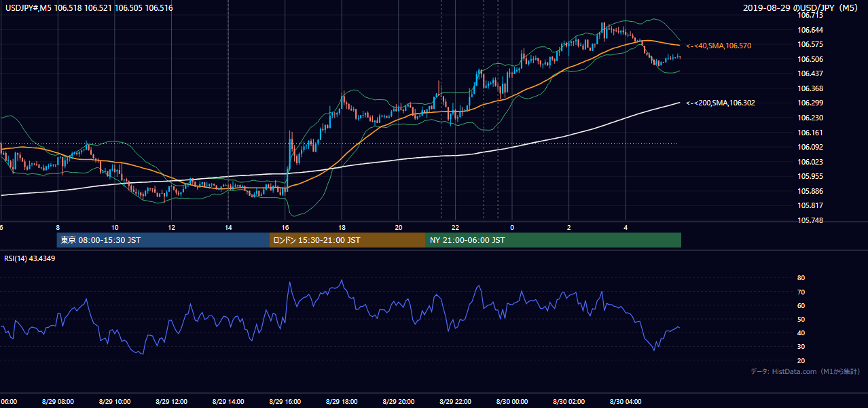Click hour tick 16 under the price chart

pyautogui.click(x=285, y=228)
